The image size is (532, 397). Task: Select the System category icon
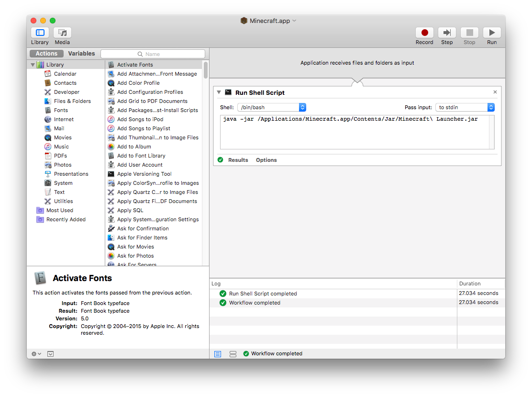pos(48,183)
